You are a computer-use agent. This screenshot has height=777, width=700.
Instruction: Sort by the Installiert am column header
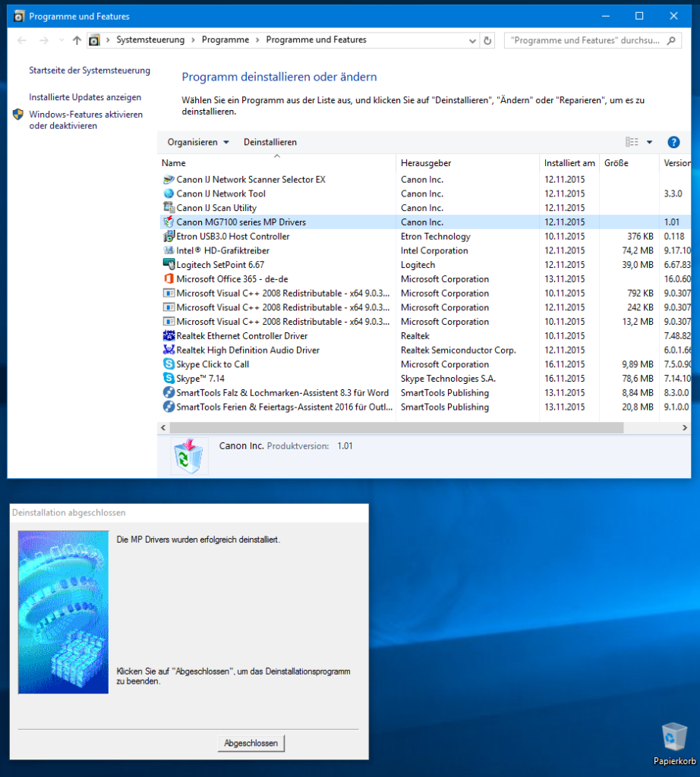click(569, 163)
